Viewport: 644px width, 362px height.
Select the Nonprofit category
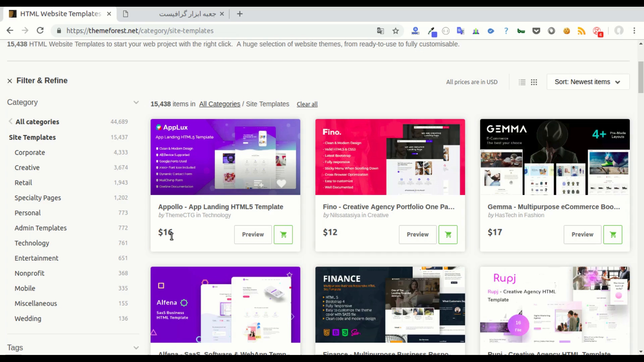pyautogui.click(x=29, y=273)
